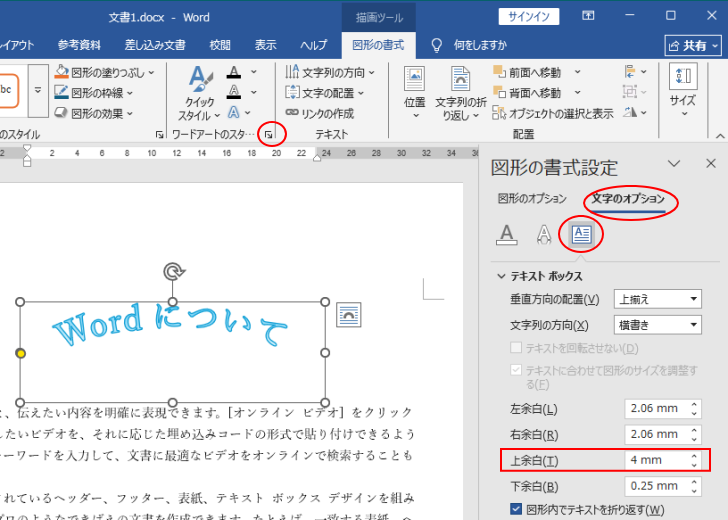Click the 左余白 spinner arrows
This screenshot has width=728, height=520.
[694, 409]
